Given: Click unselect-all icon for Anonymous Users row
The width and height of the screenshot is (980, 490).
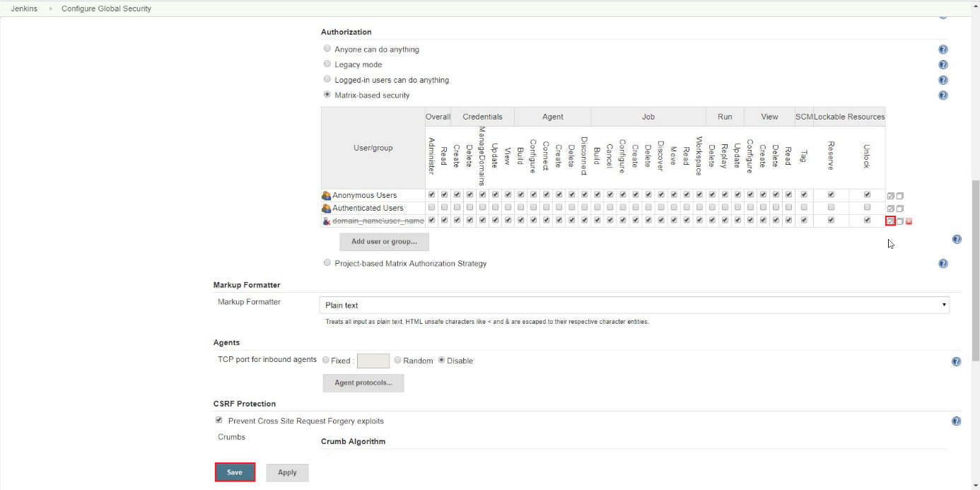Looking at the screenshot, I should [900, 196].
